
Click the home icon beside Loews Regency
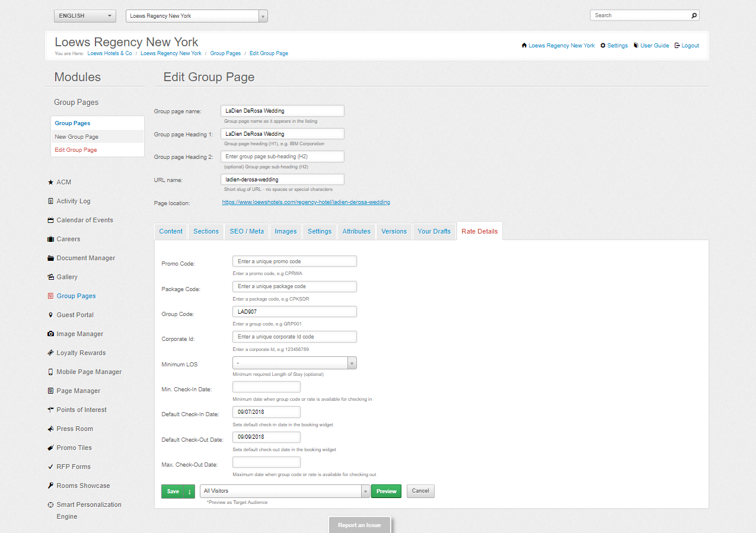(524, 46)
